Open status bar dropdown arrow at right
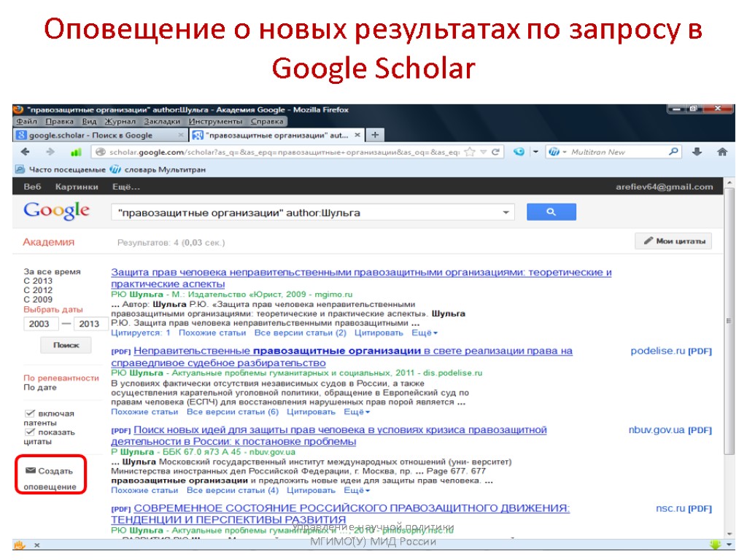This screenshot has height=560, width=747. tap(729, 544)
